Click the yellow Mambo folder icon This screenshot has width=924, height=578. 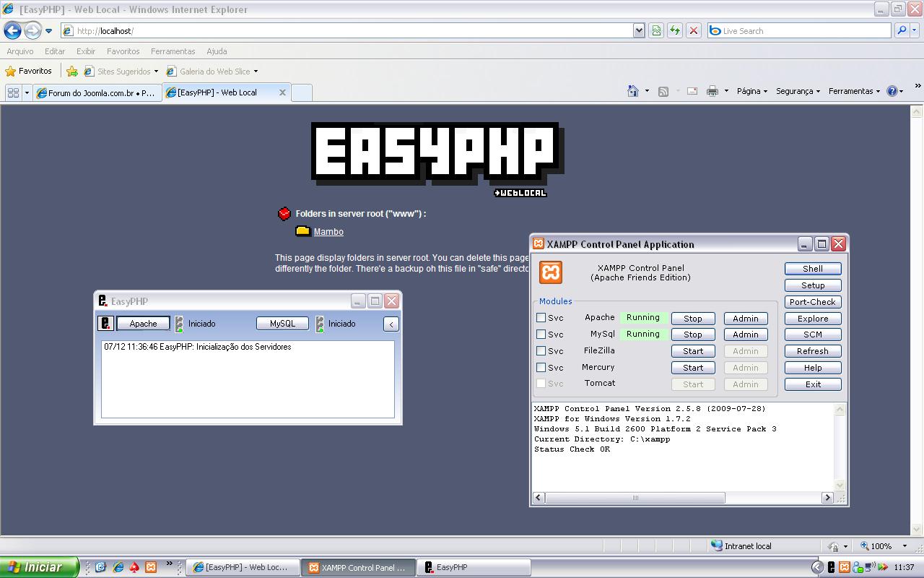(302, 231)
